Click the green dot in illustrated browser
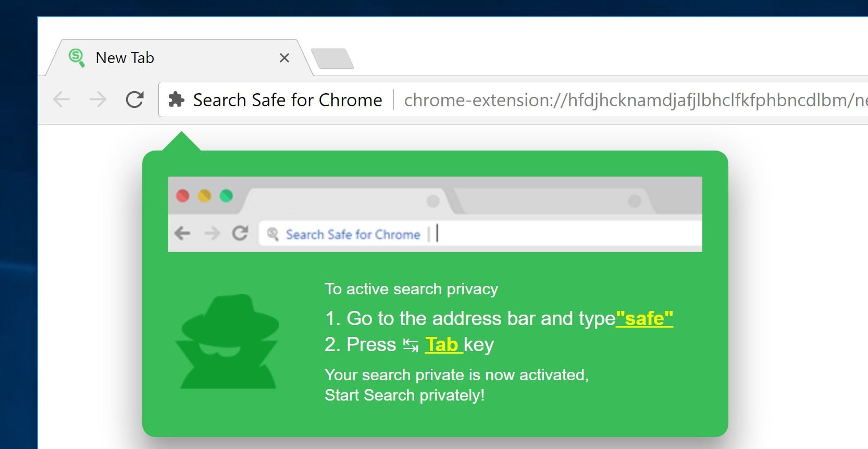 pos(226,196)
